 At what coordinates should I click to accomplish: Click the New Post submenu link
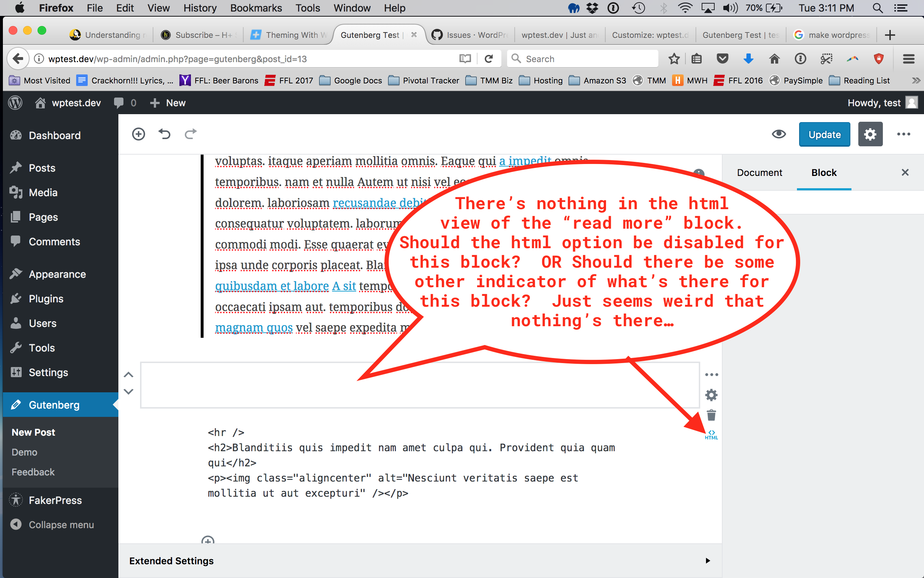[33, 432]
